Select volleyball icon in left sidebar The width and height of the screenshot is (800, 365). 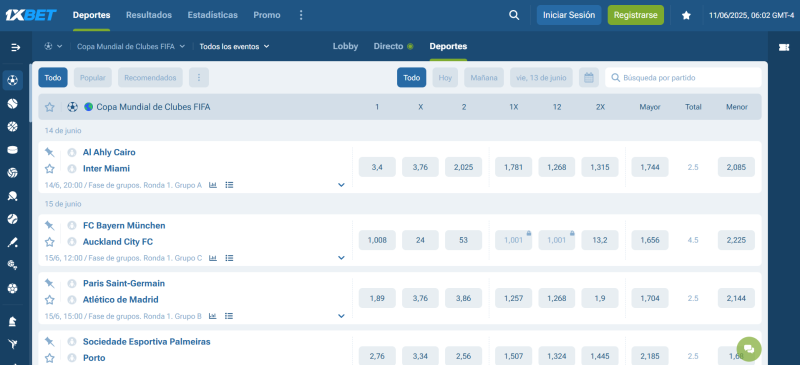pyautogui.click(x=13, y=173)
